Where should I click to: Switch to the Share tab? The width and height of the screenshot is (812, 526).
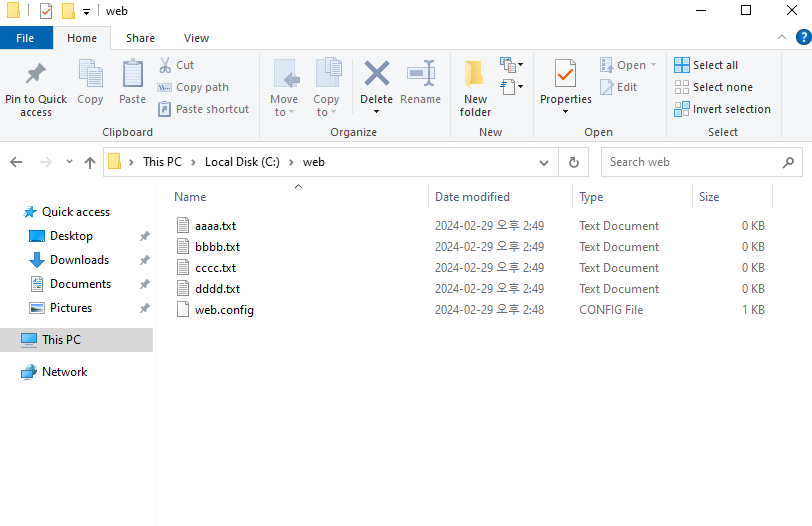pos(140,38)
